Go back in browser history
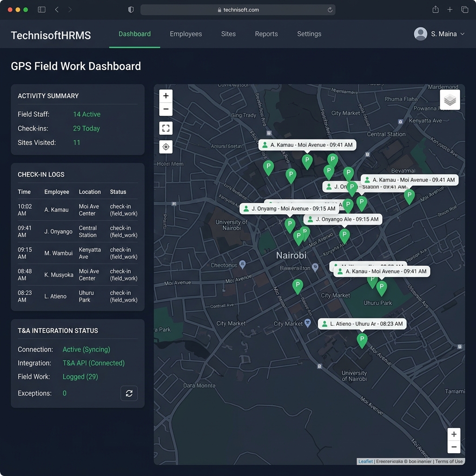This screenshot has height=476, width=476. point(57,10)
